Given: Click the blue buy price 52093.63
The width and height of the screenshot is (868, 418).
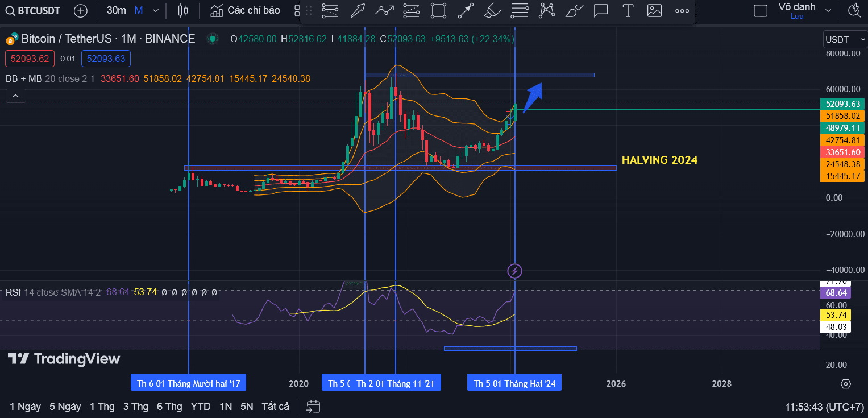Looking at the screenshot, I should pyautogui.click(x=106, y=59).
